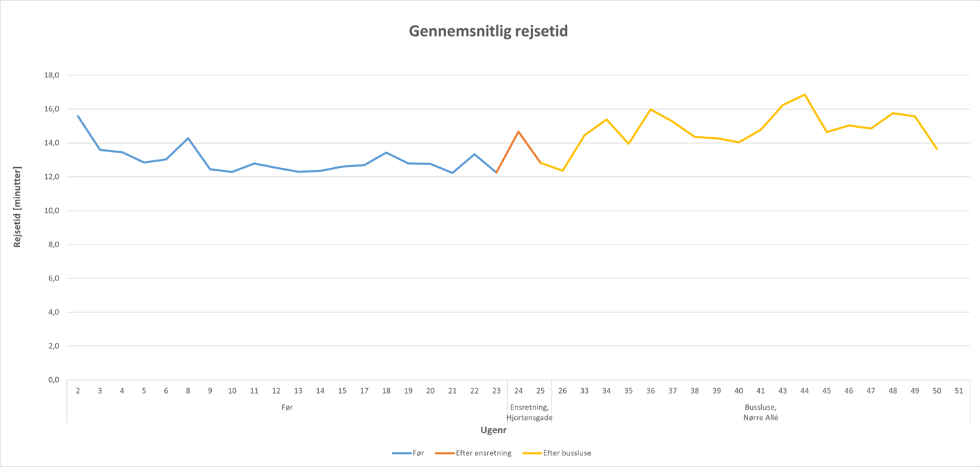This screenshot has height=467, width=980.
Task: Click the "Bussluse, Nørre Allé" category group label
Action: click(761, 412)
